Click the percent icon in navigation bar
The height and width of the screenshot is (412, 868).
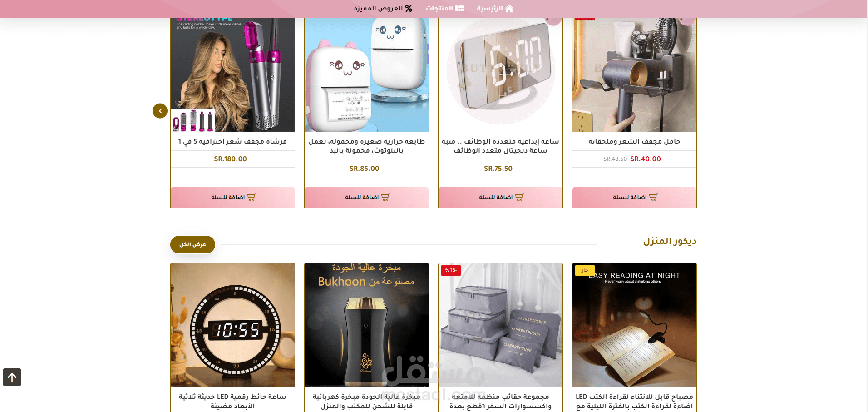[x=409, y=9]
